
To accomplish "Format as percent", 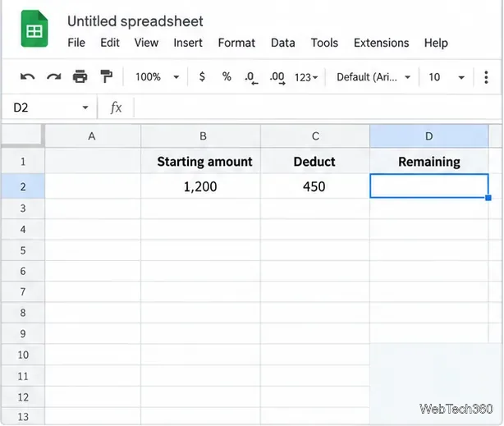I will click(227, 77).
